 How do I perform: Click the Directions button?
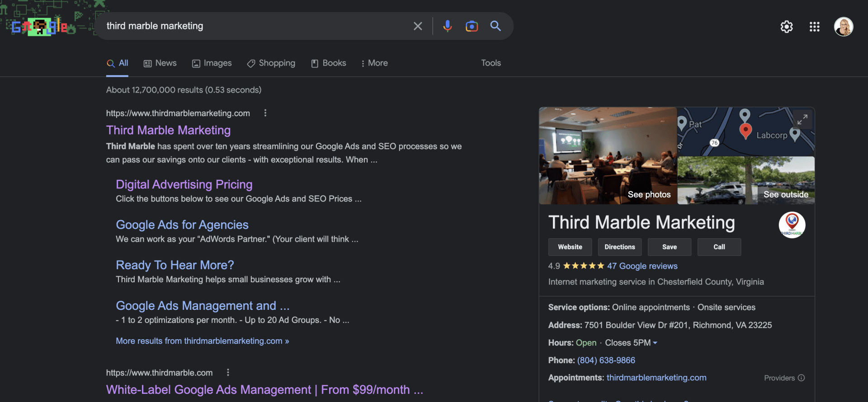619,247
